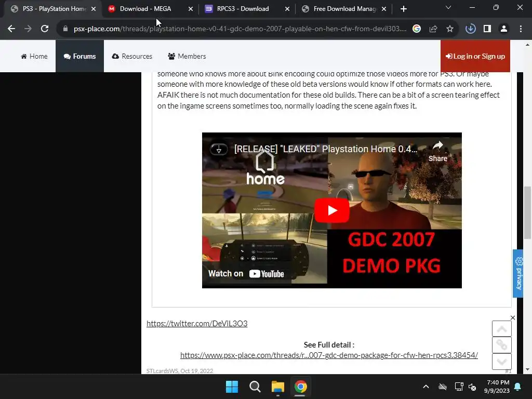Open the YouTube video title link
This screenshot has width=532, height=399.
(x=325, y=149)
